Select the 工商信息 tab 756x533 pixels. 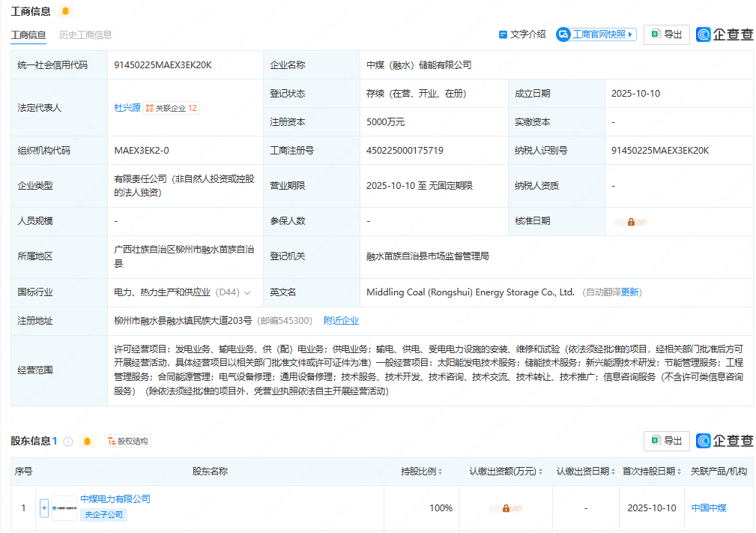(x=28, y=34)
